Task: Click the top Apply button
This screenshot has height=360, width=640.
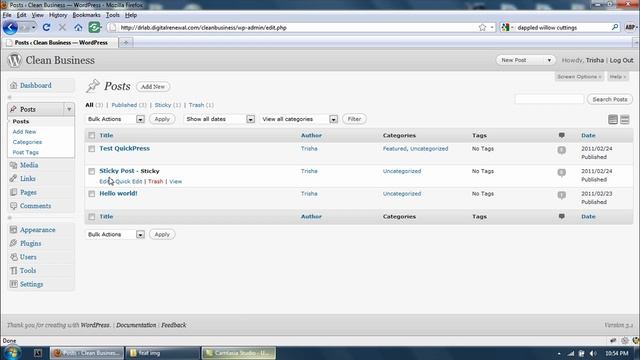Action: tap(162, 119)
